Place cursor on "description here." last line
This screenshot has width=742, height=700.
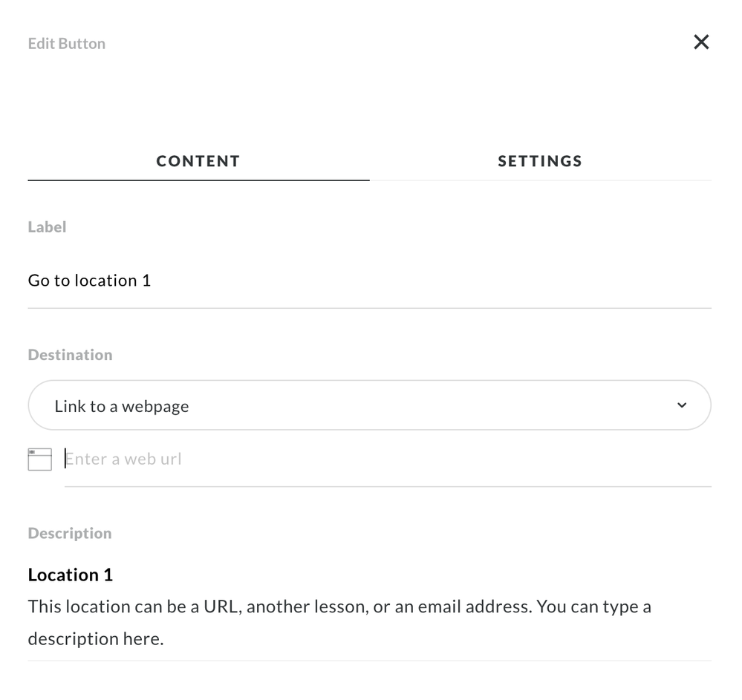[x=96, y=638]
